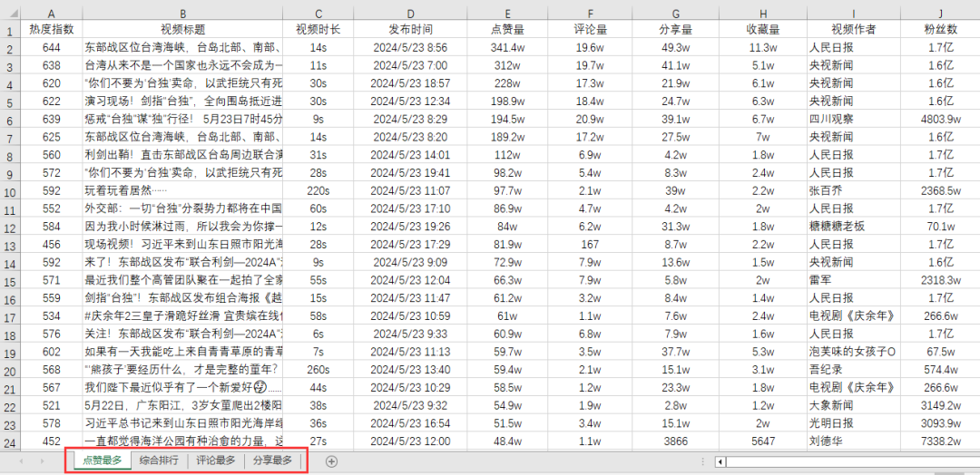Click the 220s duration cell

coord(318,190)
